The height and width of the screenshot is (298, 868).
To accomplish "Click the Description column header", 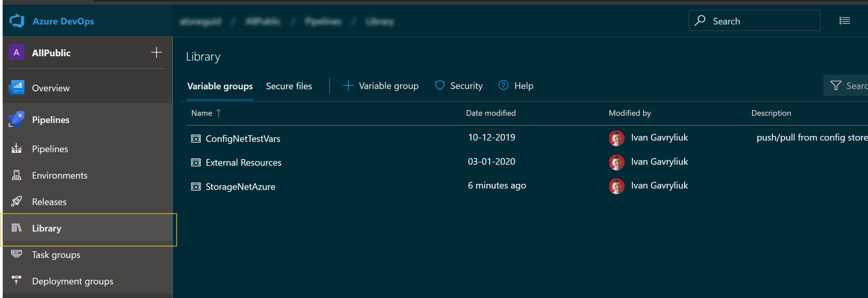I will [x=771, y=113].
